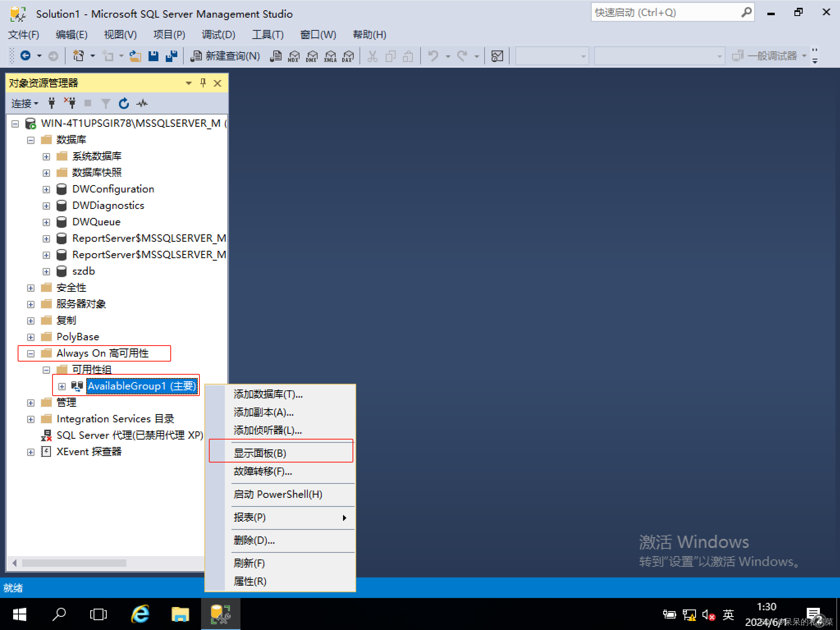The image size is (840, 630).
Task: Expand the 安全性 folder
Action: (31, 288)
